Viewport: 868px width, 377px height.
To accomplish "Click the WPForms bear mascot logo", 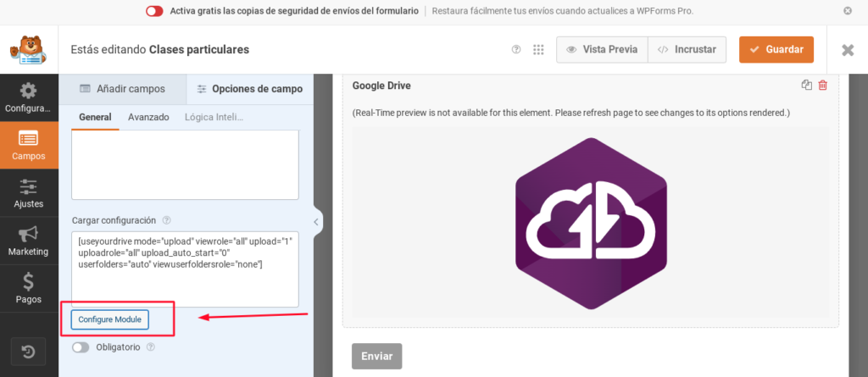I will click(29, 50).
